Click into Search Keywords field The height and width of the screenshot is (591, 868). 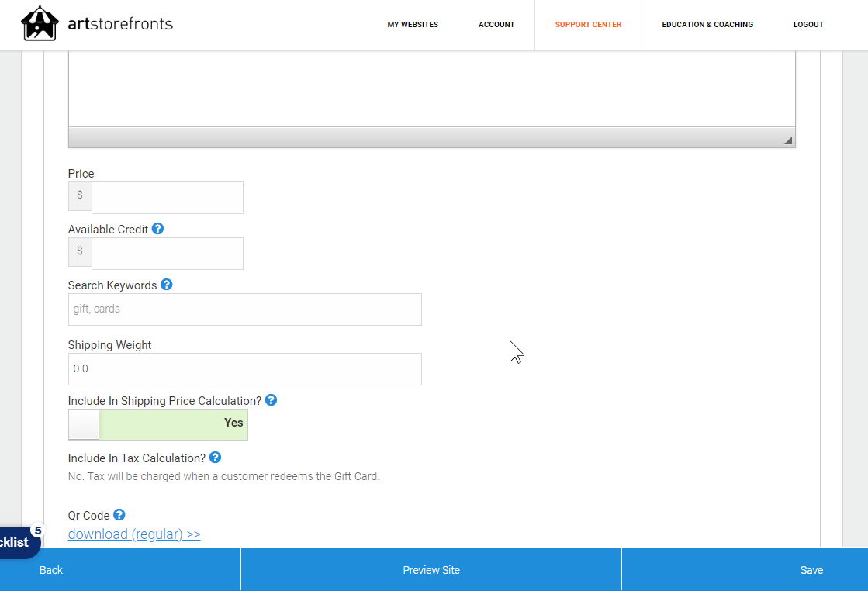(x=244, y=309)
